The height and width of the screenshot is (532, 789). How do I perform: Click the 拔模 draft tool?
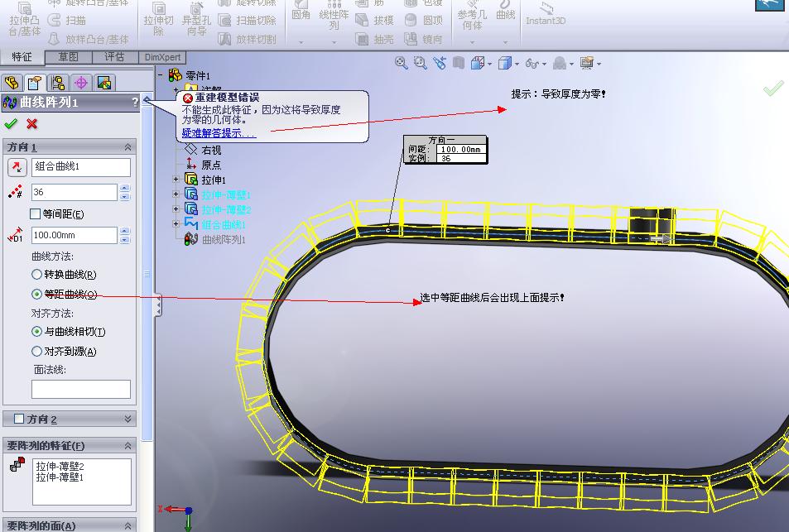[x=374, y=20]
